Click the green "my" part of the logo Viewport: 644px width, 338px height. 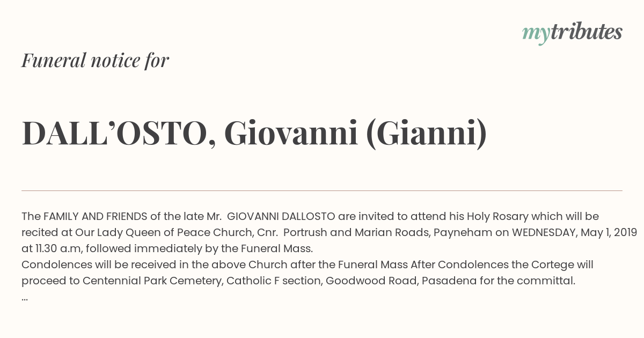pos(536,35)
